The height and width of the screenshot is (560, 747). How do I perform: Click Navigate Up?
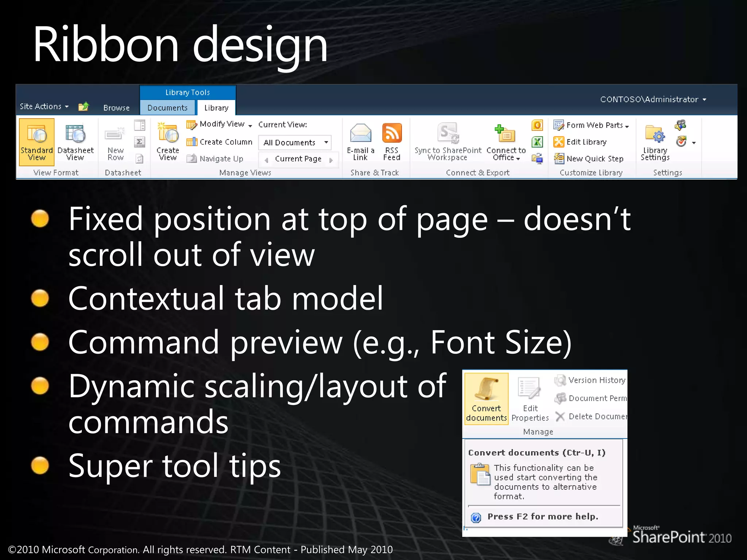[215, 159]
